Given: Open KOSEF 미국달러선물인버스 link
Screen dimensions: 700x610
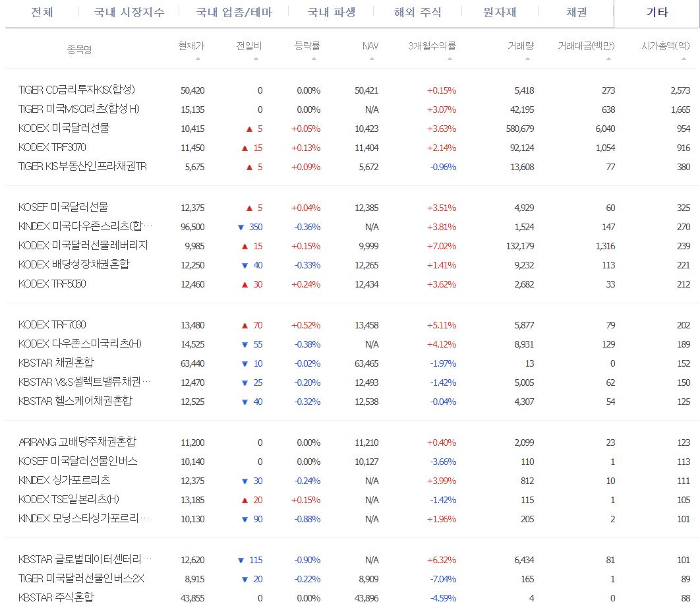Looking at the screenshot, I should (78, 462).
